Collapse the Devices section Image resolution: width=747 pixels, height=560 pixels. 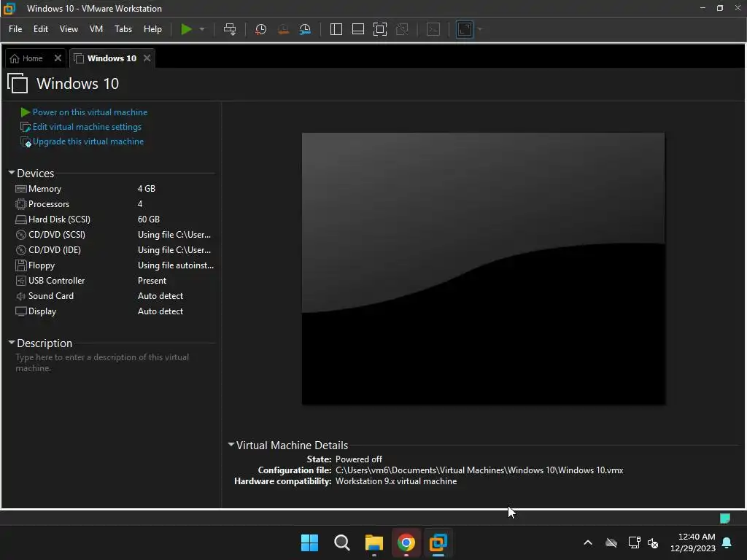coord(12,173)
